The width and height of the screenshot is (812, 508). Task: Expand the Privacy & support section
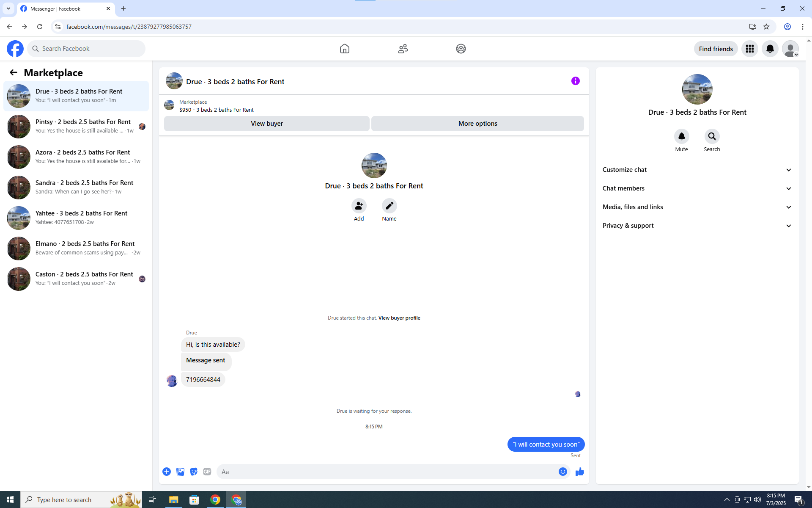[697, 226]
